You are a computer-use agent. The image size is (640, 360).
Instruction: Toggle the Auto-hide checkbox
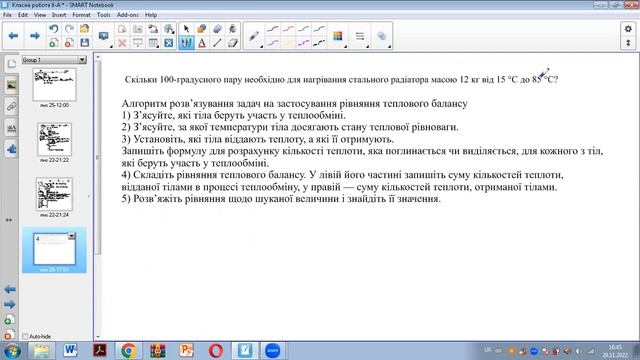pyautogui.click(x=25, y=336)
